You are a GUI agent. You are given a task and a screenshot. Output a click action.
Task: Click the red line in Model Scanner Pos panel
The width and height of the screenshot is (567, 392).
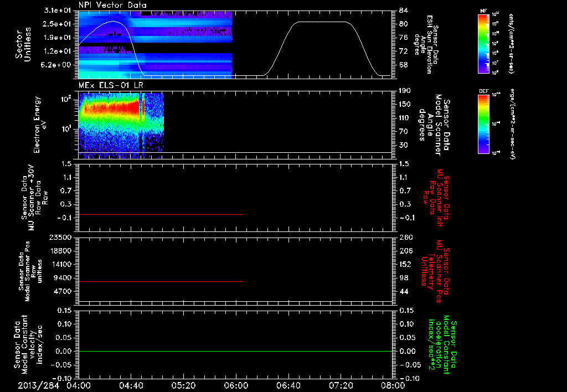[161, 281]
